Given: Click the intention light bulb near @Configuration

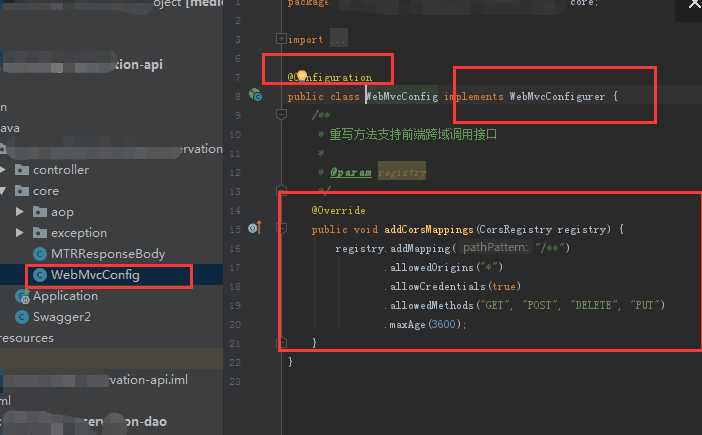Looking at the screenshot, I should [302, 75].
